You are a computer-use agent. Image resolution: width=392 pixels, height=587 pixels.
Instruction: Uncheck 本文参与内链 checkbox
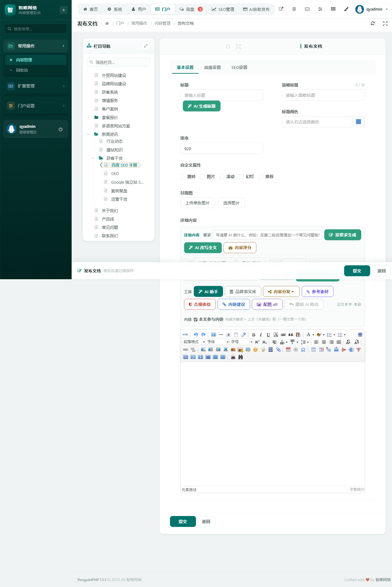[196, 319]
